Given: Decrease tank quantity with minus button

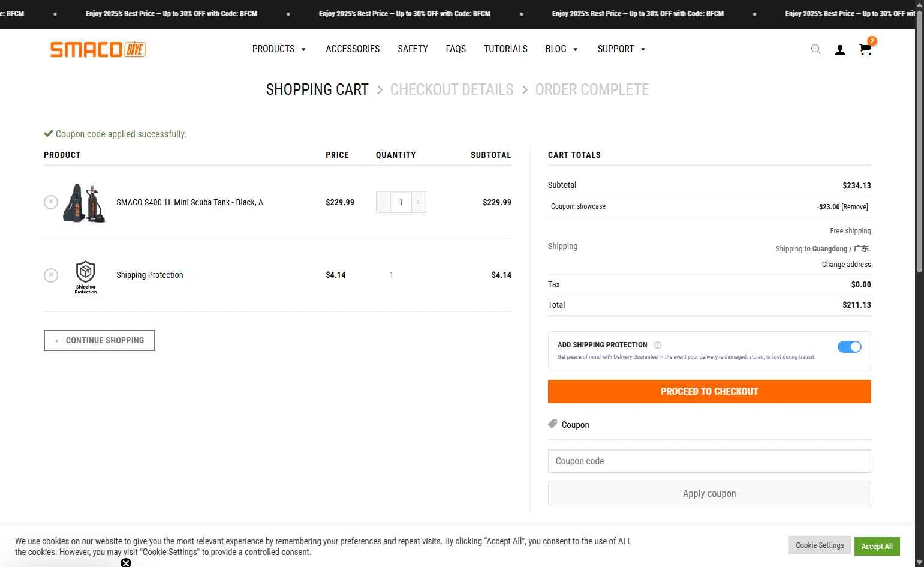Looking at the screenshot, I should coord(383,202).
